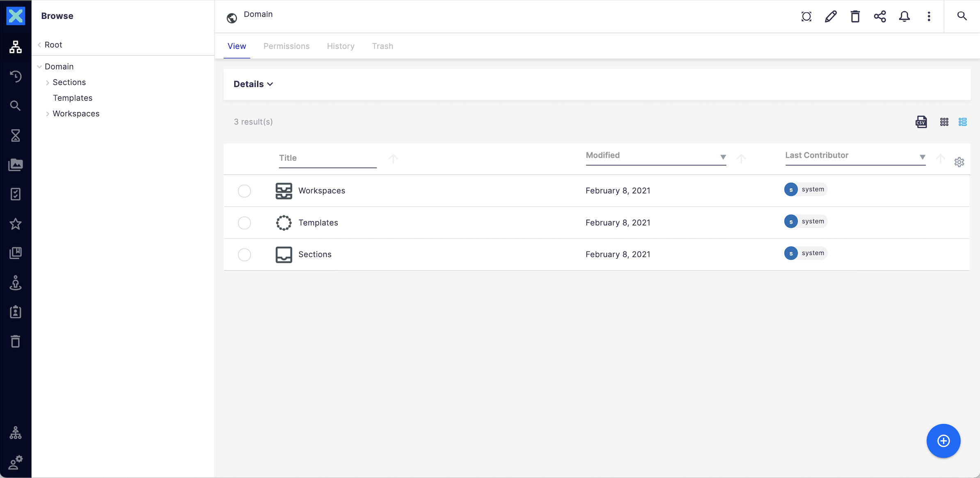Switch to the View tab
The height and width of the screenshot is (478, 980).
pyautogui.click(x=237, y=46)
